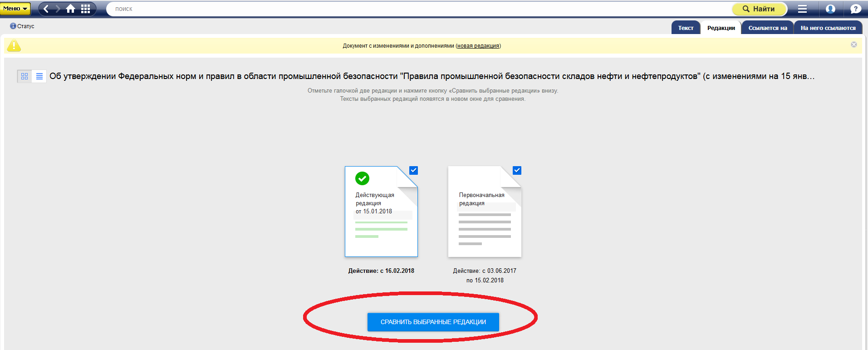Go to the home page icon
868x350 pixels.
coord(71,9)
